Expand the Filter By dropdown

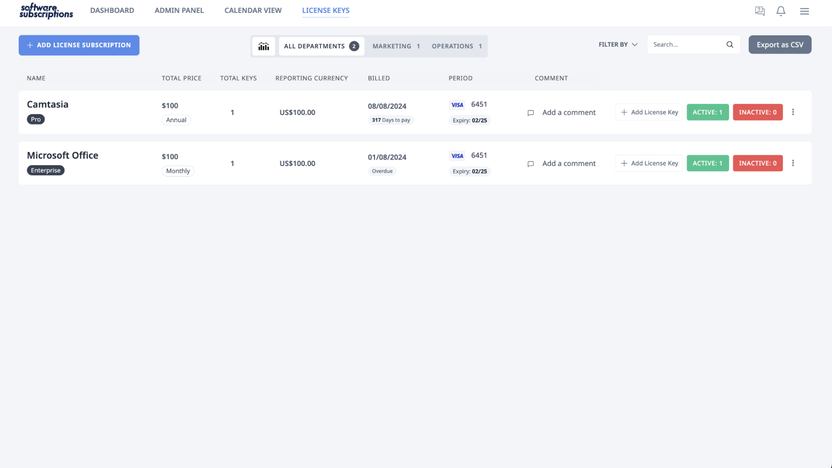tap(618, 45)
